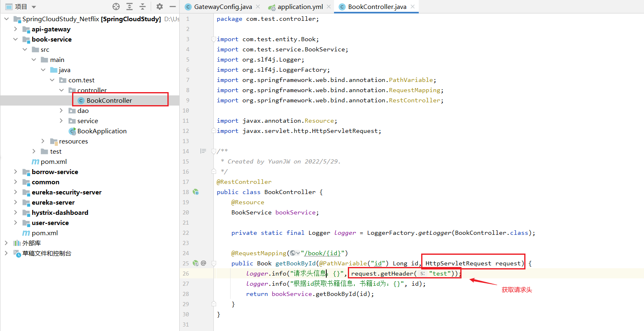Click the expand all icon in project panel
This screenshot has width=644, height=331.
130,7
